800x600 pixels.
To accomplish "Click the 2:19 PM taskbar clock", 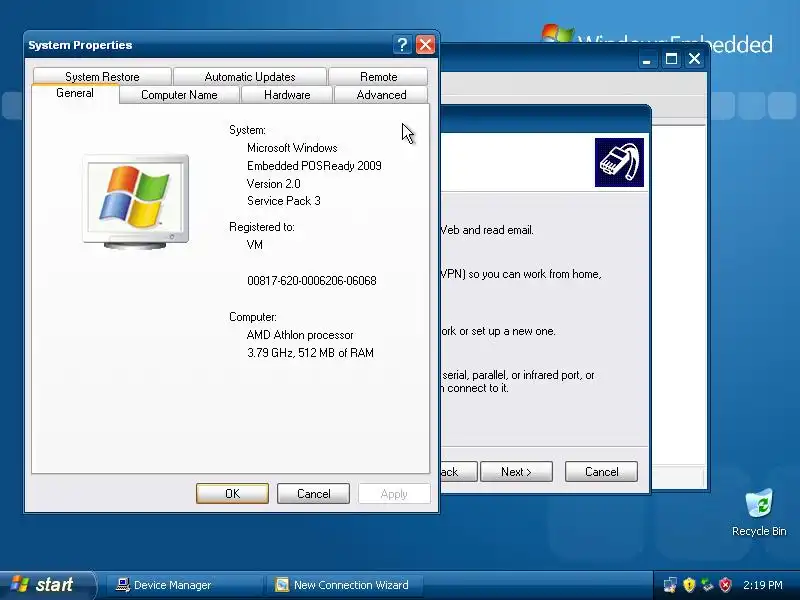I will pos(762,585).
